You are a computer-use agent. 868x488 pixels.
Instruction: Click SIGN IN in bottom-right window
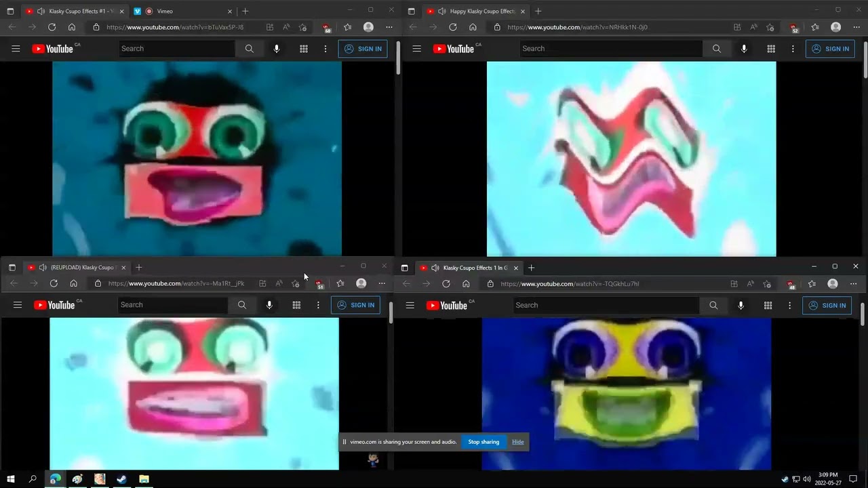pyautogui.click(x=827, y=306)
